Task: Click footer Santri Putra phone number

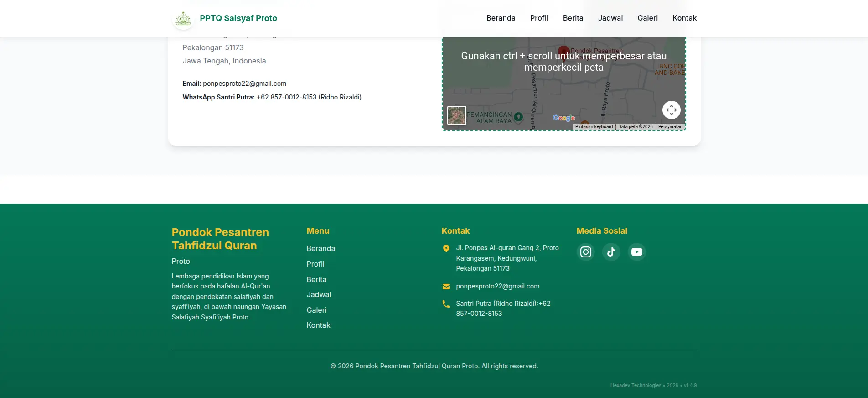Action: (x=503, y=309)
